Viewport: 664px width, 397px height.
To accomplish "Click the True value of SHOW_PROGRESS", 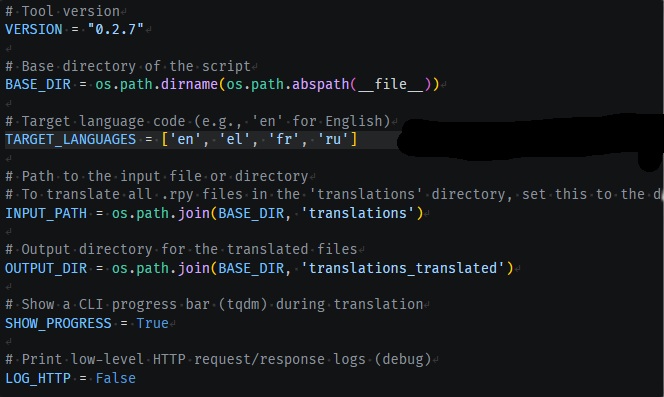I will pyautogui.click(x=152, y=323).
